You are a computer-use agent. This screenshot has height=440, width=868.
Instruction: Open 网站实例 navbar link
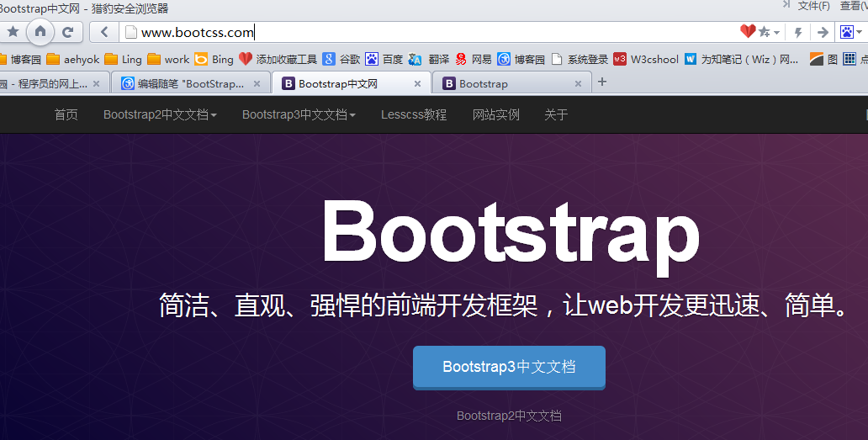(495, 114)
